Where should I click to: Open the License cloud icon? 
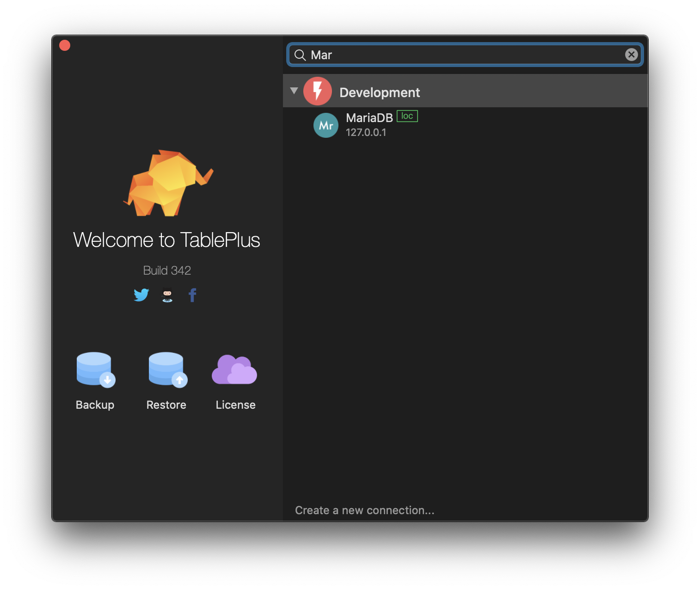234,369
